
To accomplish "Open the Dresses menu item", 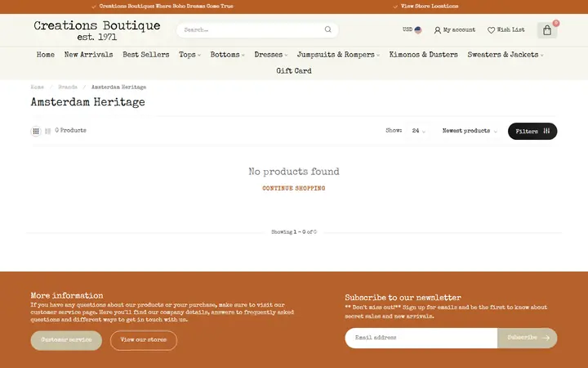I will pos(269,55).
